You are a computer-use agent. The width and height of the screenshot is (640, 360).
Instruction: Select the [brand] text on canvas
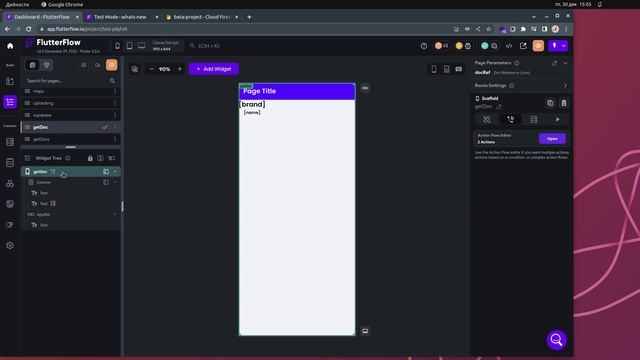coord(253,104)
